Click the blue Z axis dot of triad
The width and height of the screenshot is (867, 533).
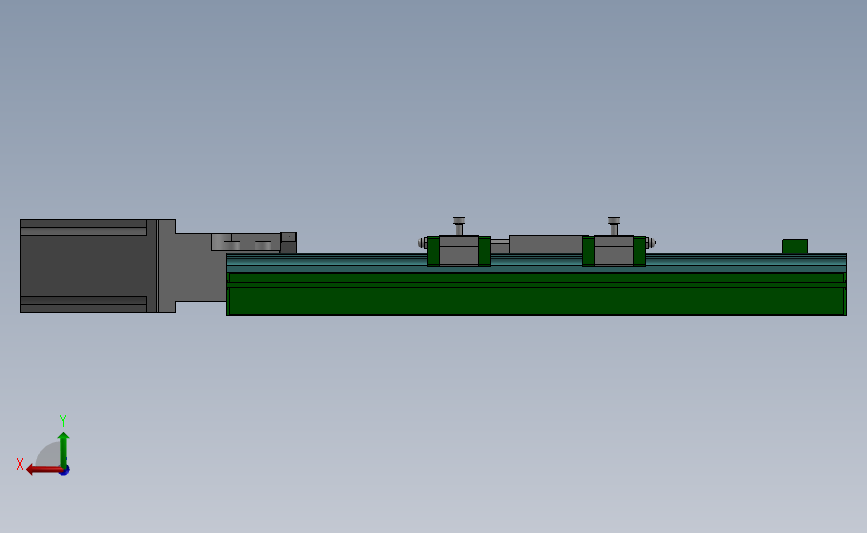click(65, 470)
